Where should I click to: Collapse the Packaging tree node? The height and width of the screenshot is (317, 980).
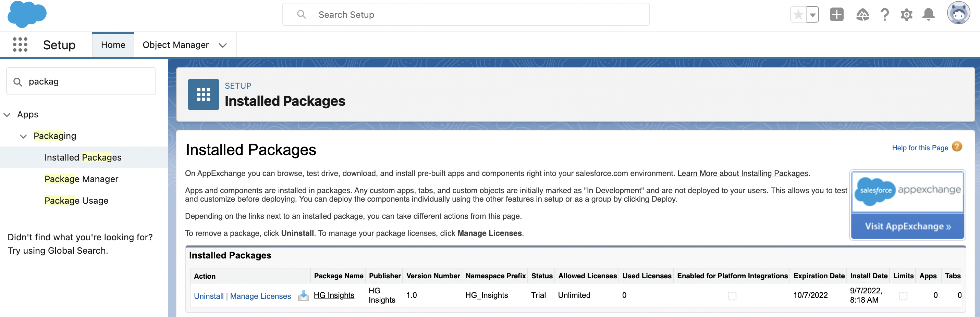[23, 136]
